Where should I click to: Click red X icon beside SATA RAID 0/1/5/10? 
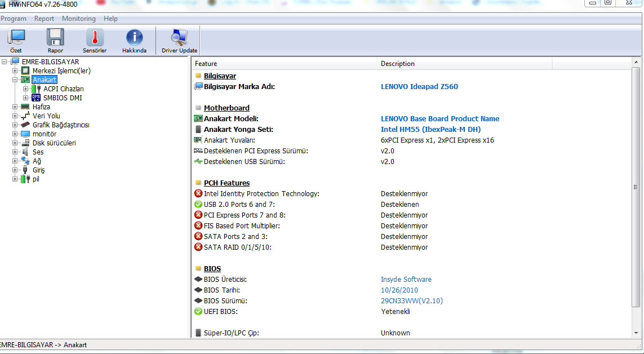click(198, 247)
